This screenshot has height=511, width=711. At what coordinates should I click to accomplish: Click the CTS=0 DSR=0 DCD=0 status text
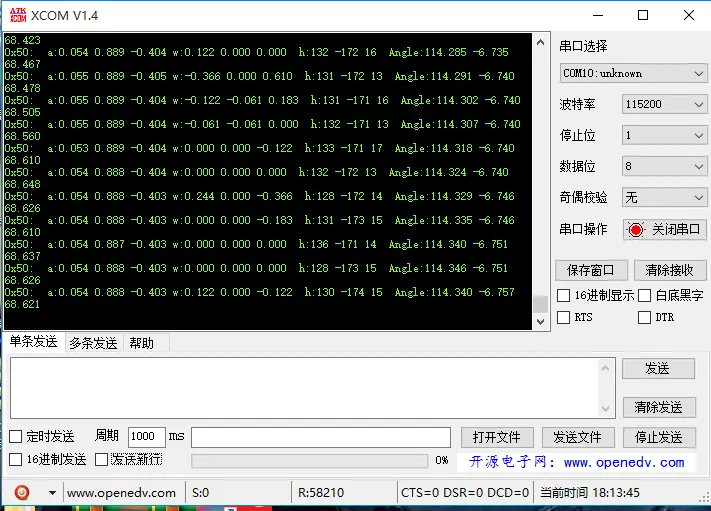[465, 493]
